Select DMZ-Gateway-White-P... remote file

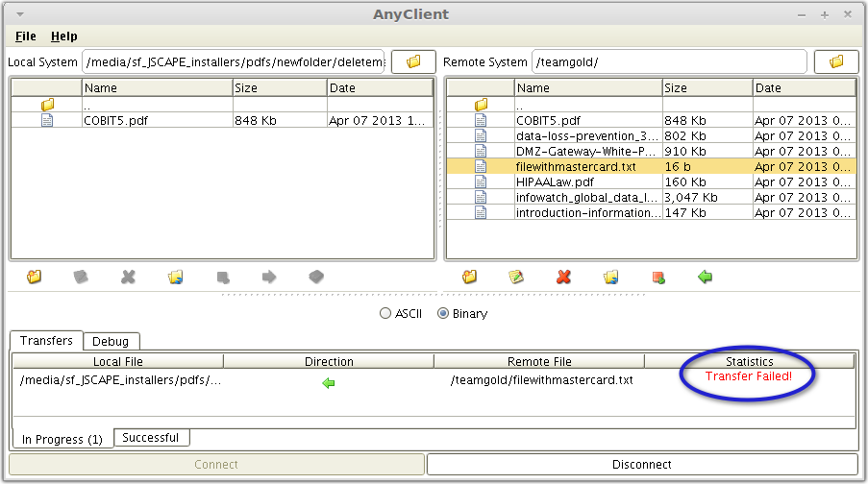585,152
